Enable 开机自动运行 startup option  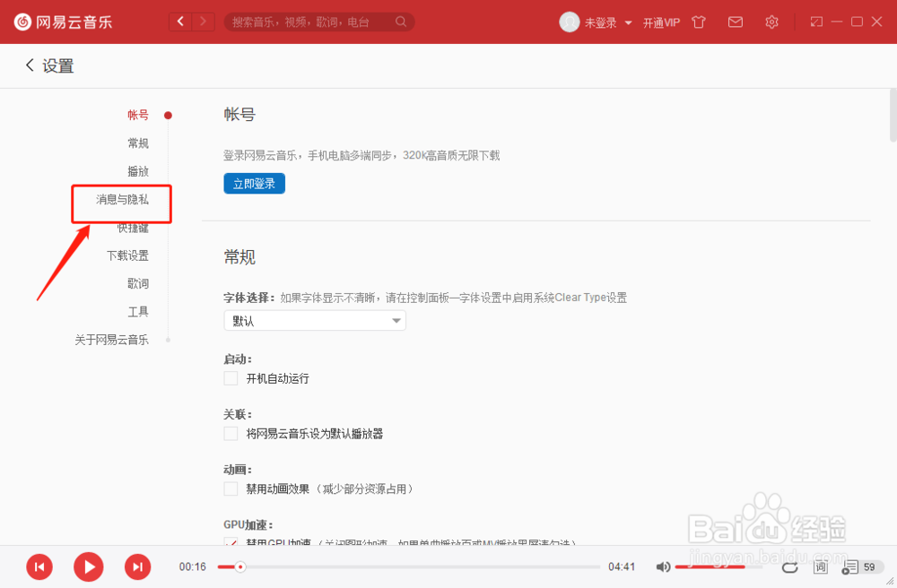tap(230, 378)
